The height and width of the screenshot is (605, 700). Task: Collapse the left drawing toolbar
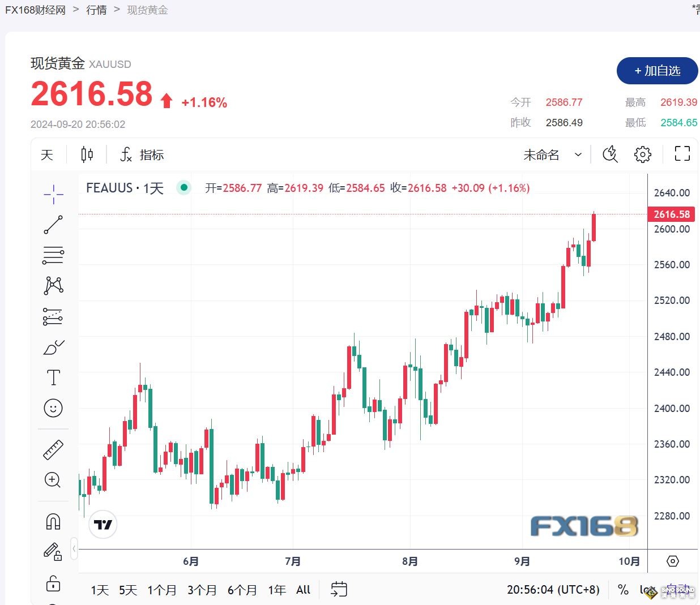74,548
